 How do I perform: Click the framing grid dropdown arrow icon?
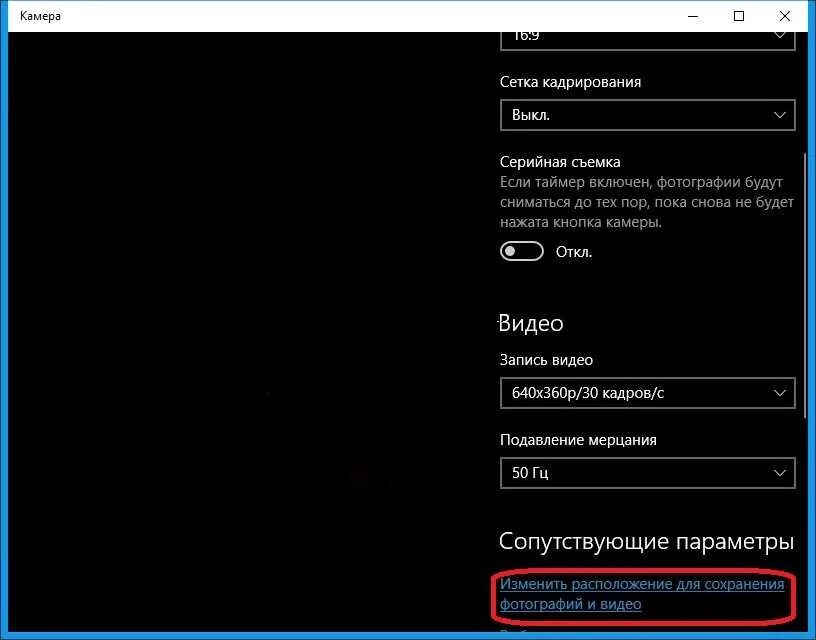(x=779, y=115)
